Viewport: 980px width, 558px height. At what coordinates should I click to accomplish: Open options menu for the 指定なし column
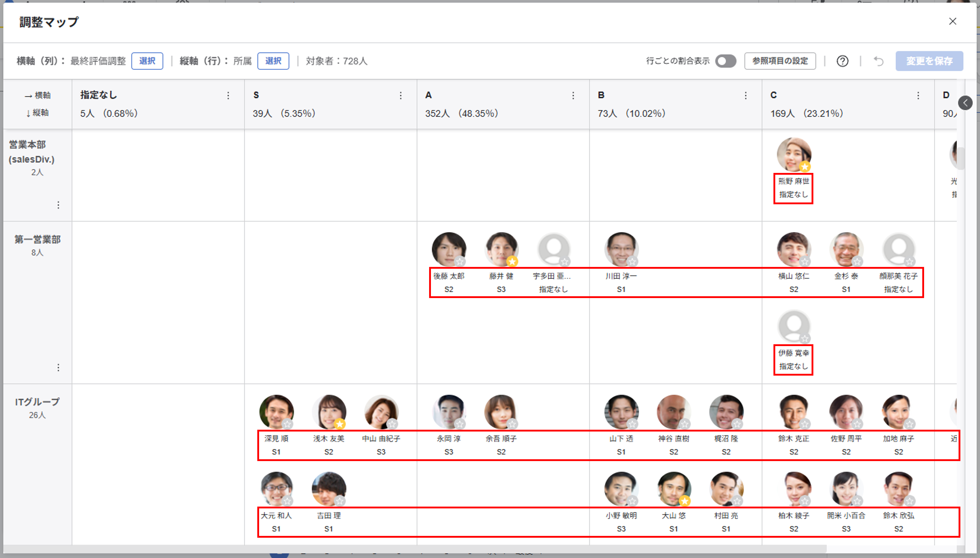click(x=228, y=95)
